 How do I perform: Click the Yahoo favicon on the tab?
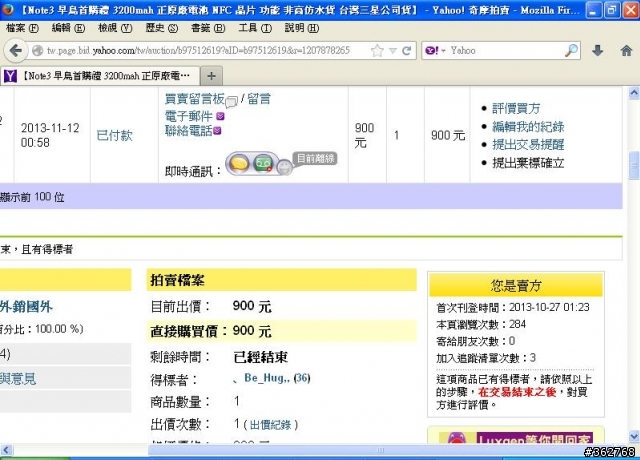click(10, 76)
